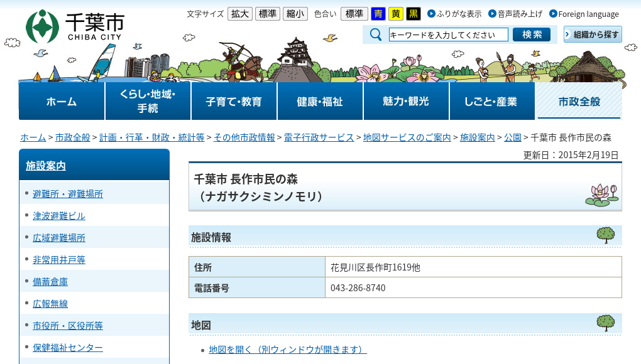Switch color scheme to 青 (blue)
641x364 pixels.
378,13
